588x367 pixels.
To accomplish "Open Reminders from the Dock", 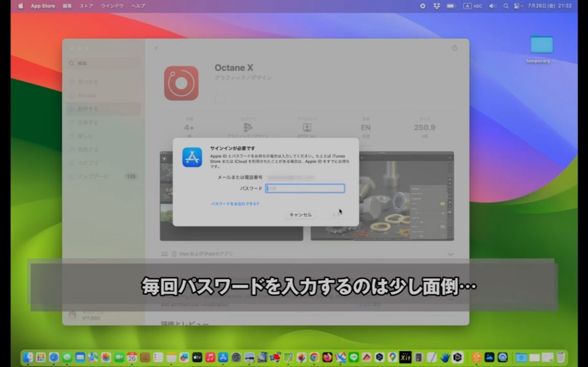I will [158, 357].
